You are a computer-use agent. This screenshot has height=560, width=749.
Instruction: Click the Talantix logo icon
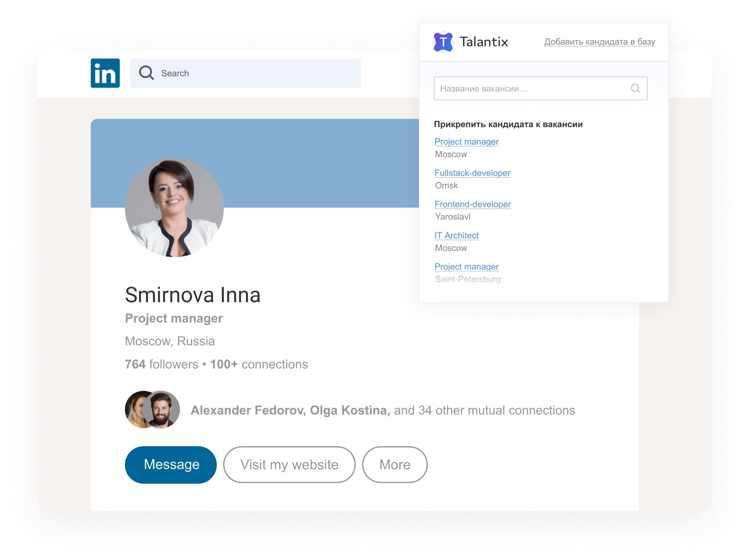pyautogui.click(x=443, y=41)
